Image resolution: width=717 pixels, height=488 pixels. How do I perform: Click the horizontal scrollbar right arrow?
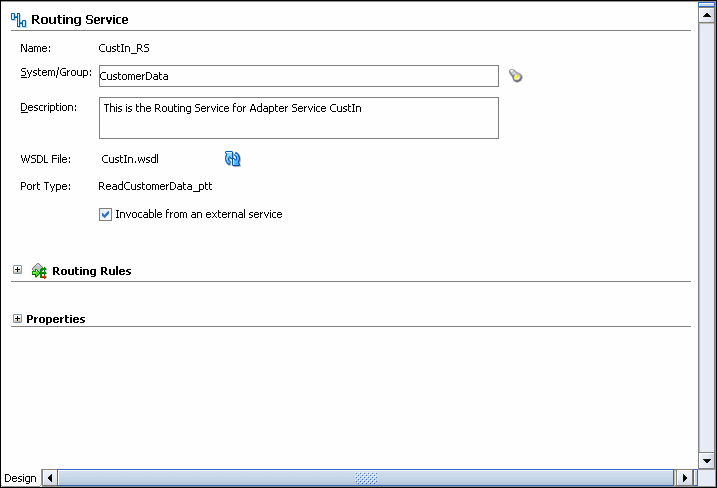[685, 478]
